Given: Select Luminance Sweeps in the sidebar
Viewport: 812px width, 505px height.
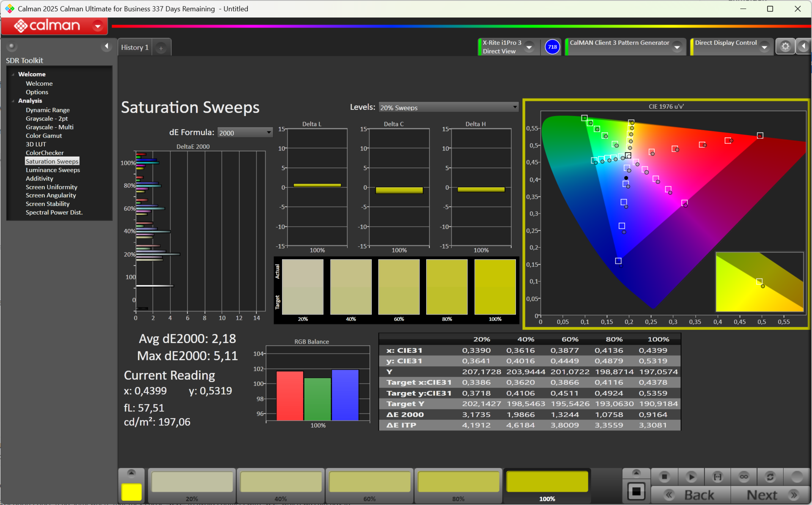Looking at the screenshot, I should pyautogui.click(x=52, y=170).
